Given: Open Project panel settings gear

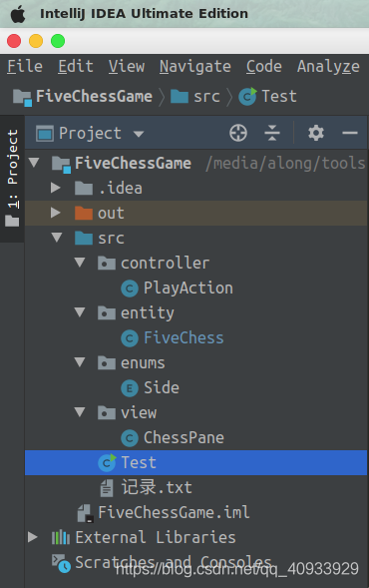Looking at the screenshot, I should coord(316,133).
